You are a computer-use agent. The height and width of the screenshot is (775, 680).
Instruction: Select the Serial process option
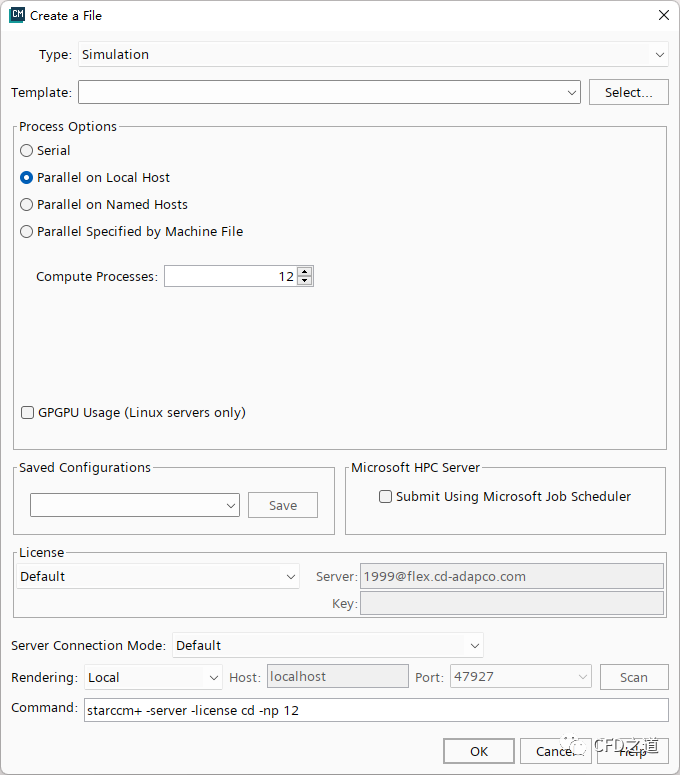(27, 151)
